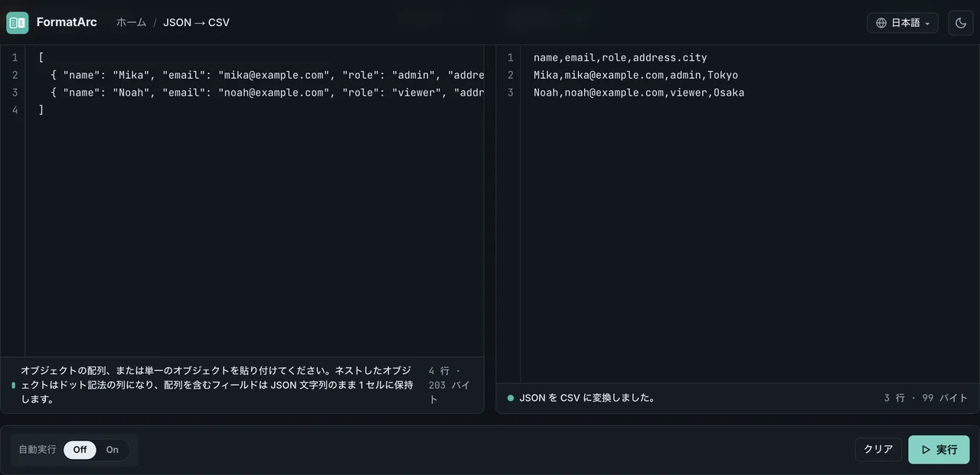
Task: Toggle dark mode with the moon icon
Action: click(961, 23)
